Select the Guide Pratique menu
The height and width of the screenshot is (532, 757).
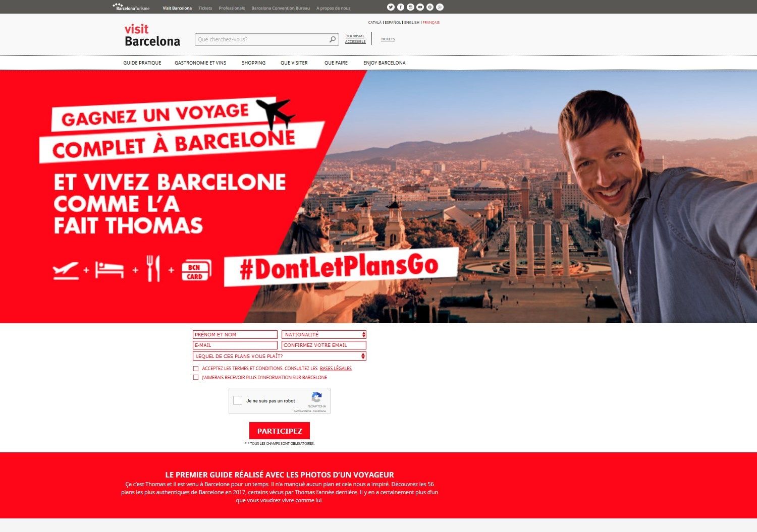142,63
